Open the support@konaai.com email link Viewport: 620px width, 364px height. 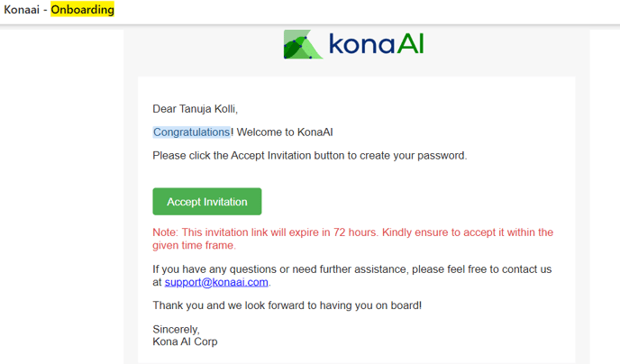tap(216, 282)
